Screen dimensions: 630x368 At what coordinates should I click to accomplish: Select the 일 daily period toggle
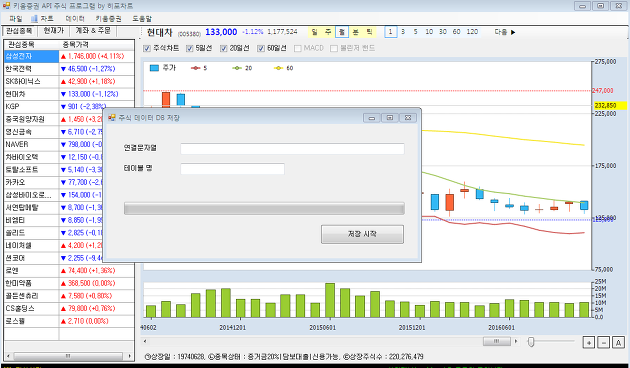click(x=315, y=32)
